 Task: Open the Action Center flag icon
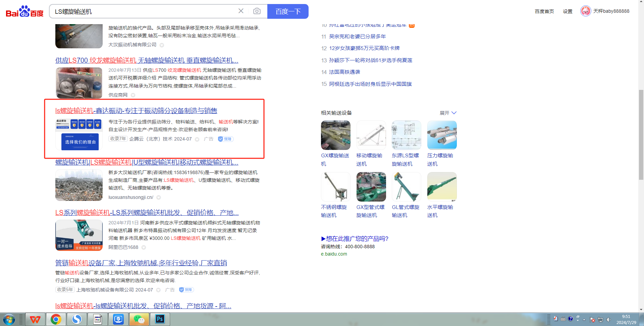coord(592,320)
